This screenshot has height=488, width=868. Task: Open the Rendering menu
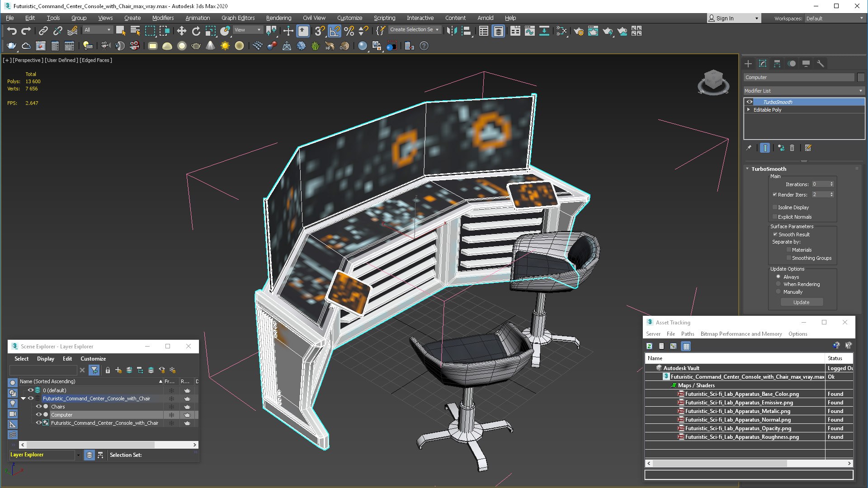tap(278, 18)
